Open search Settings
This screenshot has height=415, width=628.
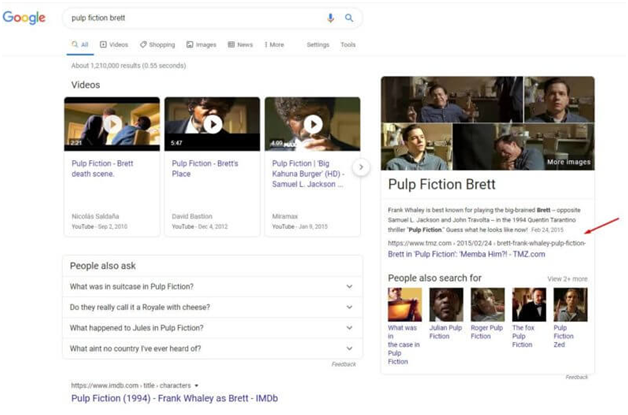[318, 44]
